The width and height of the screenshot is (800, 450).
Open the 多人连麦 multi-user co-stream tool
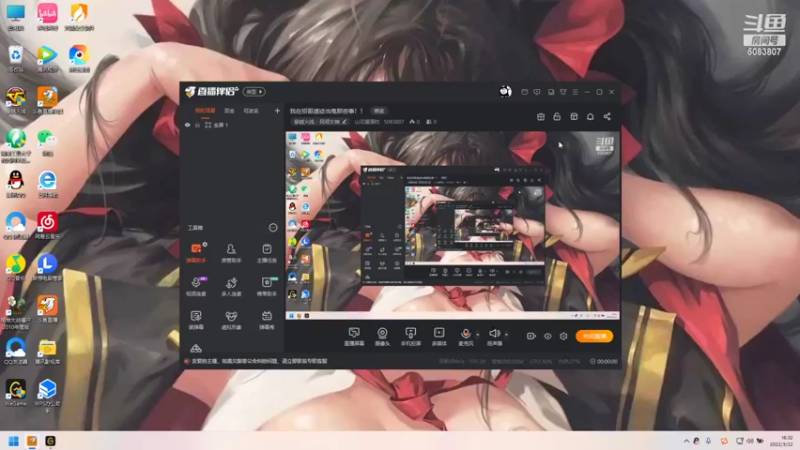231,286
